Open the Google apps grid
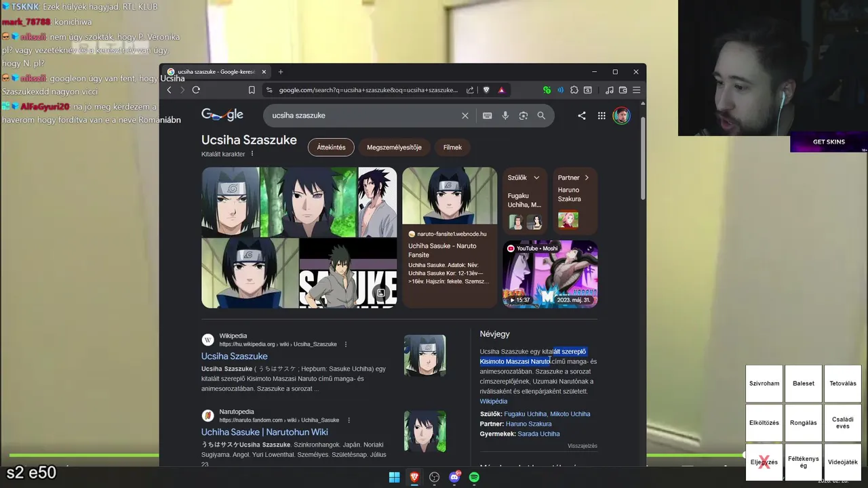 [601, 116]
